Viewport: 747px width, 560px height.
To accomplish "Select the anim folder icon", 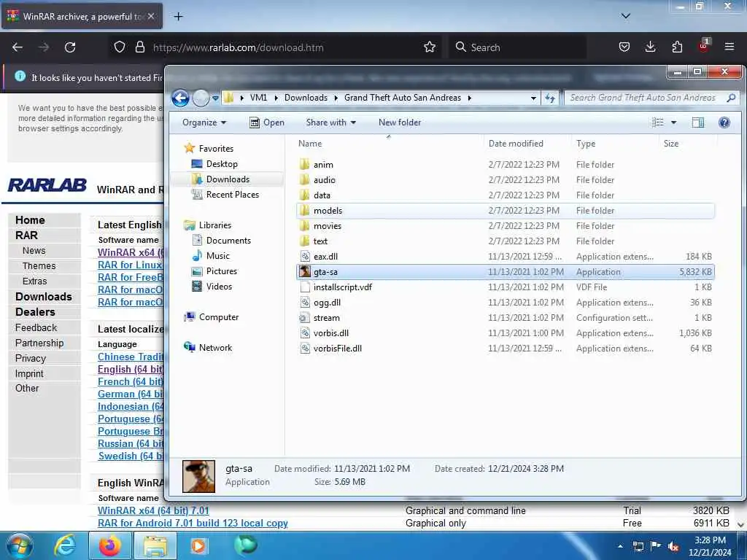I will 305,164.
